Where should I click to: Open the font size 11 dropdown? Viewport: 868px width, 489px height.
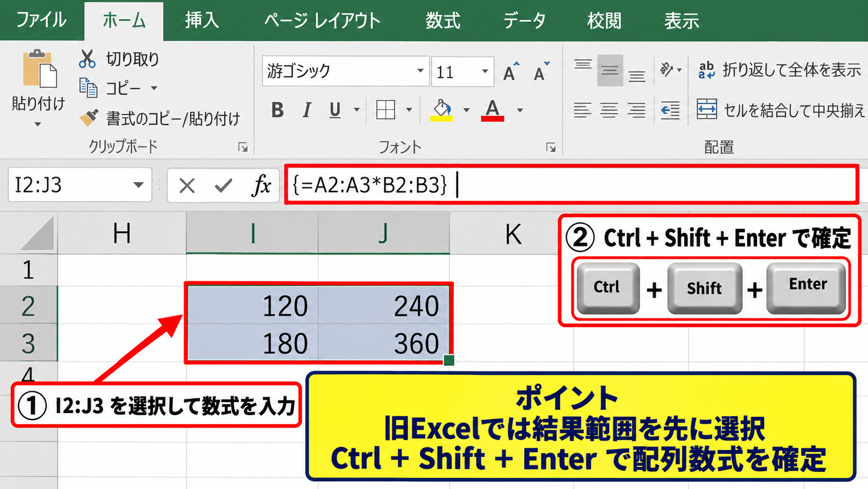pyautogui.click(x=485, y=71)
